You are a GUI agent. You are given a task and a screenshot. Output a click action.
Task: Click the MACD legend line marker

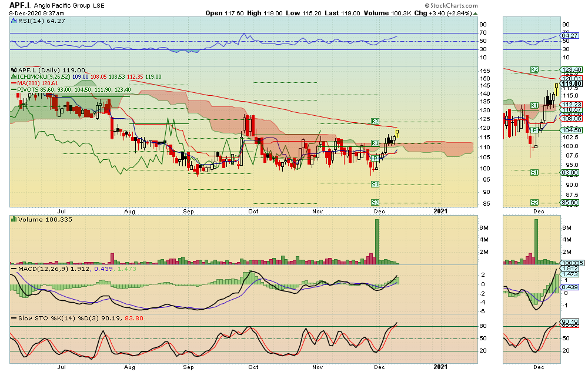(14, 269)
